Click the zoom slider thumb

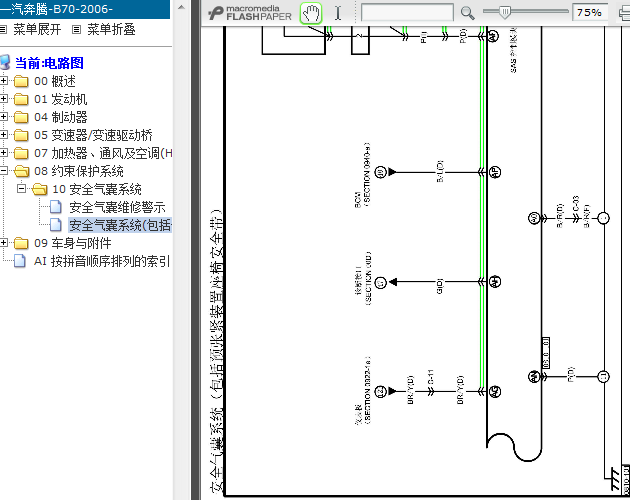pyautogui.click(x=505, y=12)
